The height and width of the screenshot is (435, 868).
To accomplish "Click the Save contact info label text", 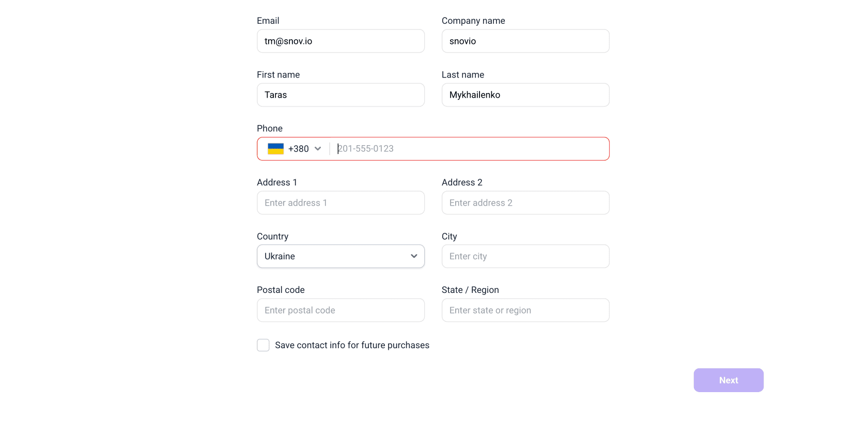I will [352, 345].
